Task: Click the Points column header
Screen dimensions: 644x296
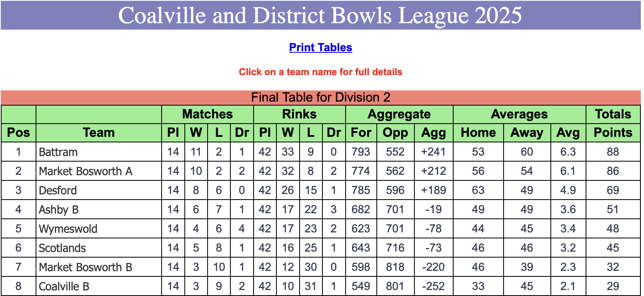Action: [x=613, y=132]
